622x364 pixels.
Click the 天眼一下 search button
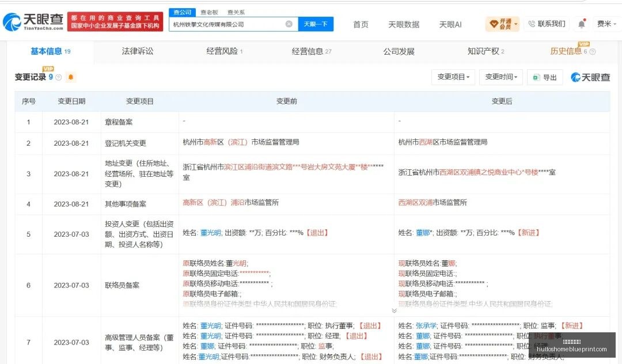point(316,24)
